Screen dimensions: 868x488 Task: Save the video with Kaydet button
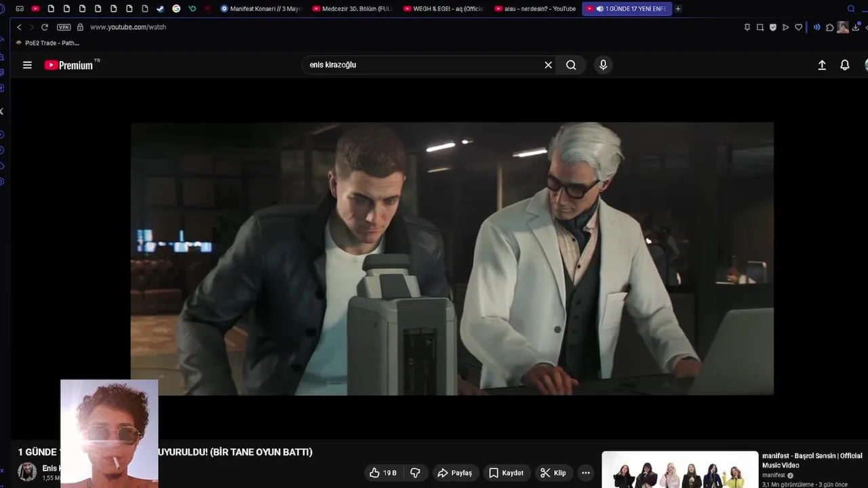[506, 473]
